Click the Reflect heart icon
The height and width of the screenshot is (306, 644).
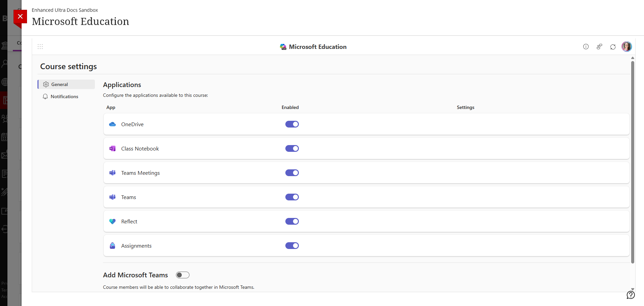112,221
